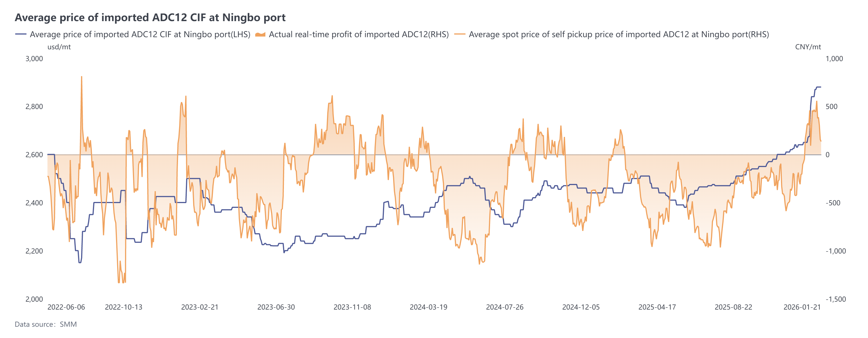Toggle the 'Average spot price of self pickup' legend label
The height and width of the screenshot is (338, 868).
click(619, 34)
